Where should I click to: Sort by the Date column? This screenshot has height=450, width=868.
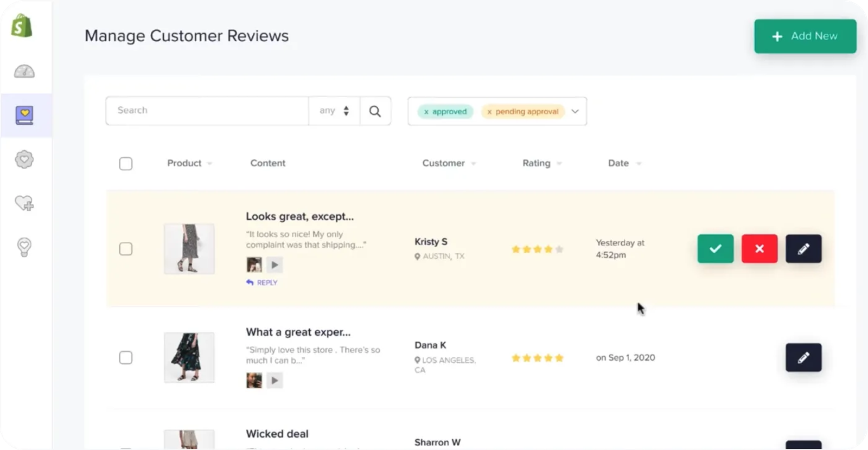[x=624, y=163]
